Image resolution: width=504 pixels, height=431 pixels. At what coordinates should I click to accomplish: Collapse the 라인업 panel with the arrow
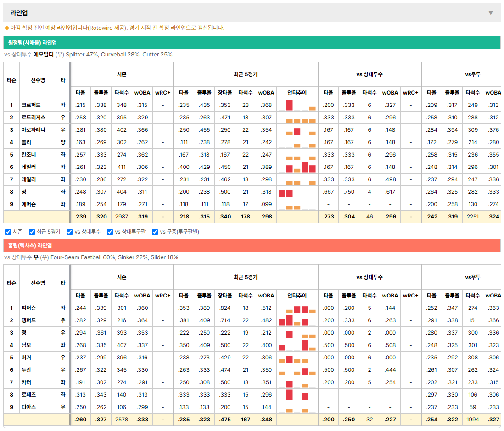491,13
